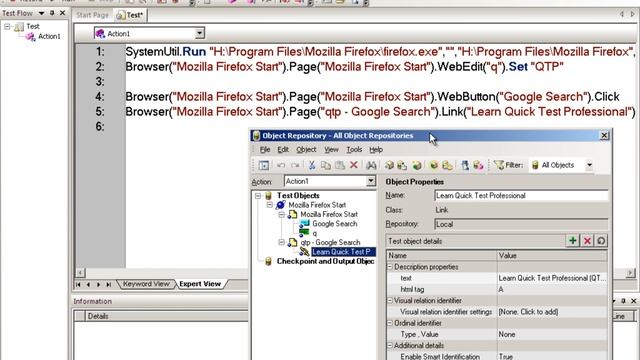
Task: Open the Tools menu in Object Repository
Action: click(354, 150)
